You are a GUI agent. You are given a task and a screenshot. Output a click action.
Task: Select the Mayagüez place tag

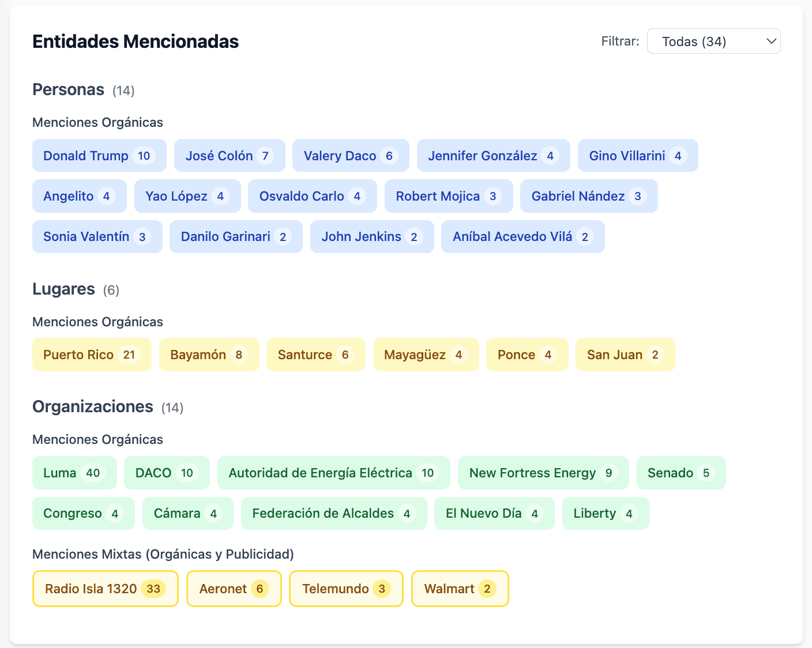coord(425,355)
